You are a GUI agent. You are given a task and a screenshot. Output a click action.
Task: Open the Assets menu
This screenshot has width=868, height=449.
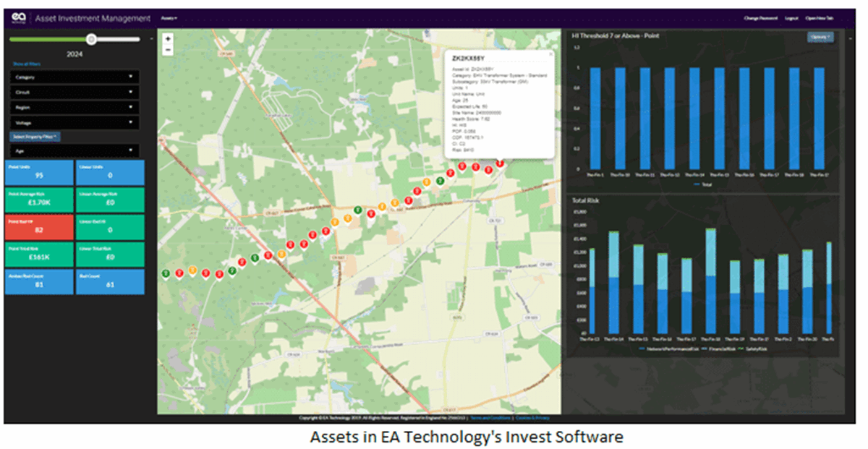pyautogui.click(x=169, y=17)
